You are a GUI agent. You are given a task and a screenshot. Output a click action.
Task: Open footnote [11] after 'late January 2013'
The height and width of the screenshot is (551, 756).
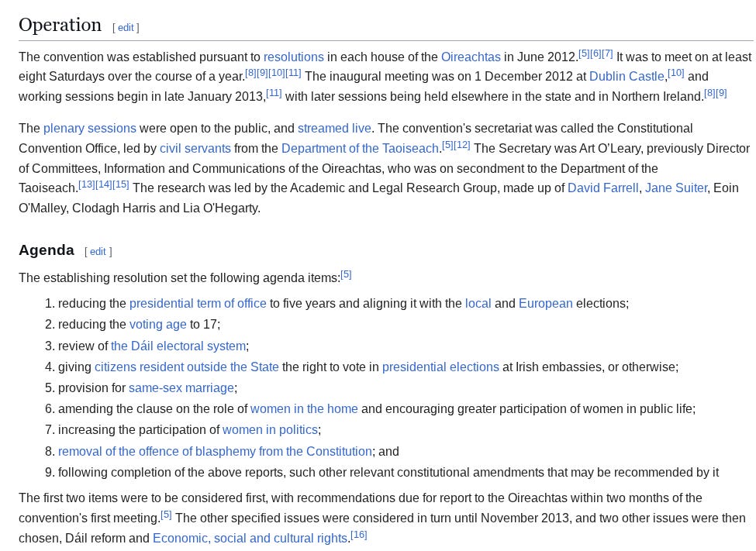click(274, 93)
